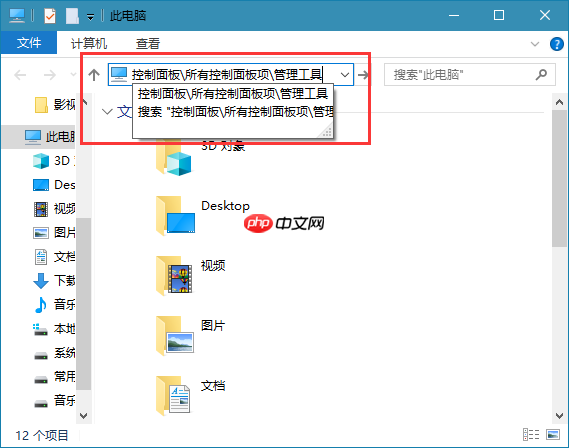This screenshot has height=448, width=569.
Task: Select 文档 in the navigation pane
Action: [x=54, y=257]
